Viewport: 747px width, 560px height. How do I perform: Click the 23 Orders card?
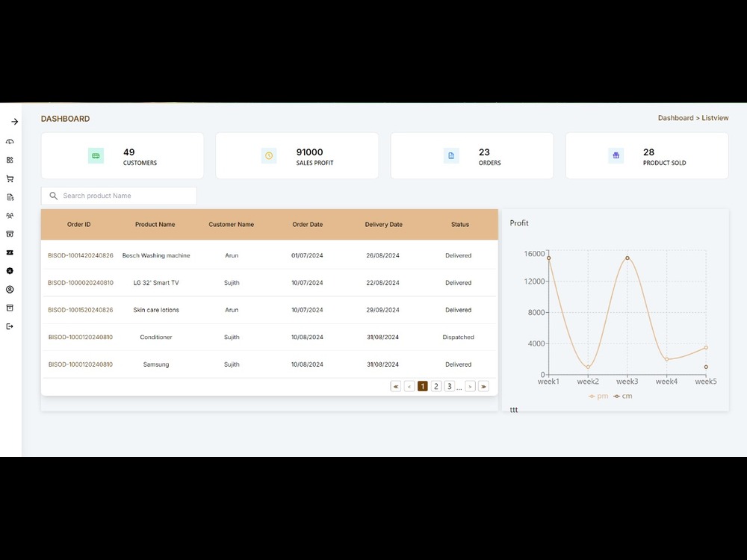point(472,156)
